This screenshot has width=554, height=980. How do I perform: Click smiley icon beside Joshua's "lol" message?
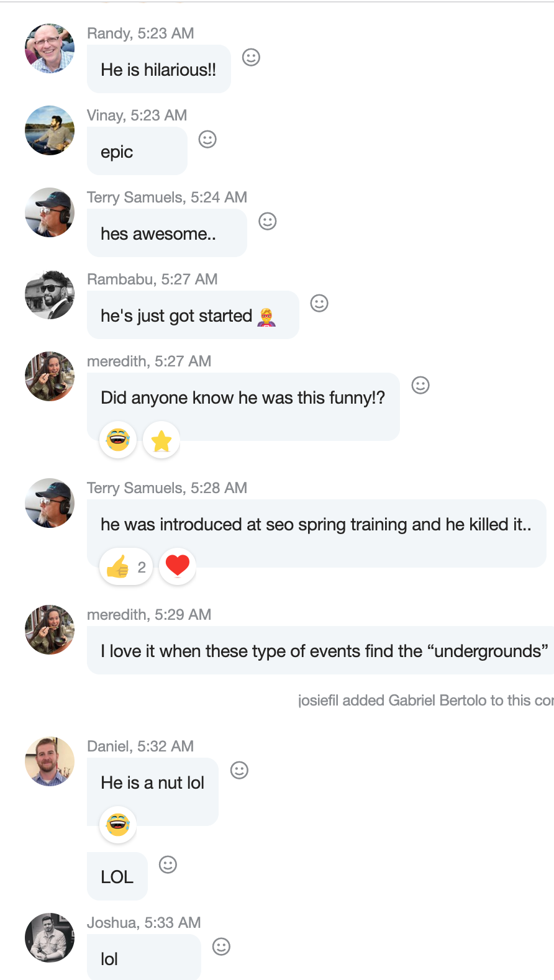point(222,947)
